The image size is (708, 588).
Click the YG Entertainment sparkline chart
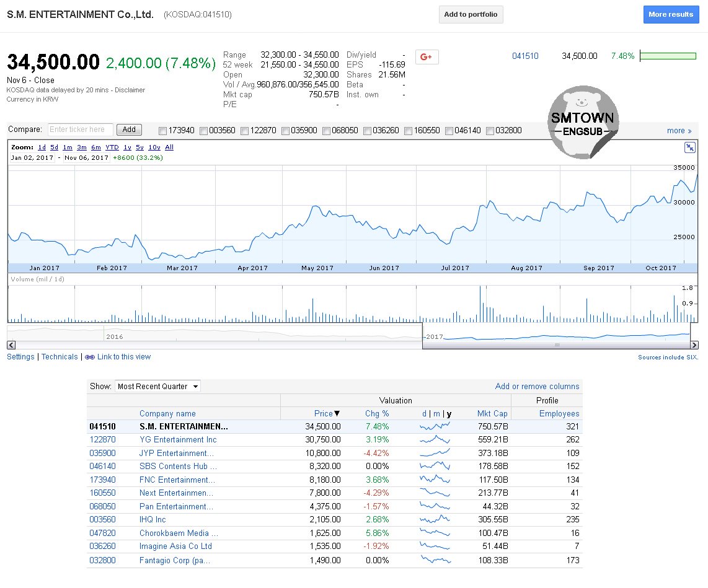point(435,440)
